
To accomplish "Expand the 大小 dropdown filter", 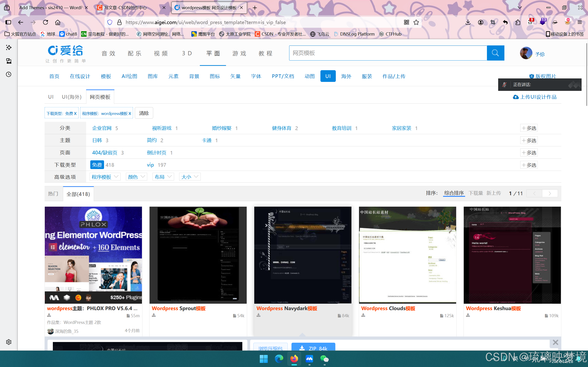I will tap(190, 177).
